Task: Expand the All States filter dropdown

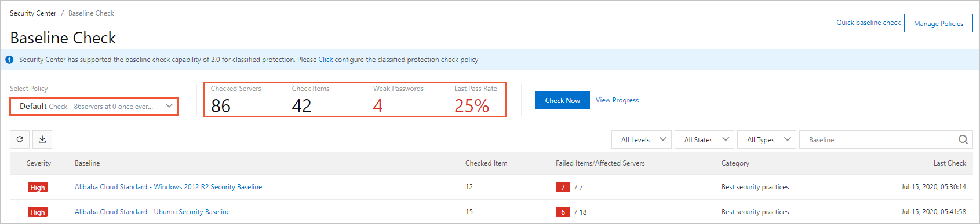Action: (704, 139)
